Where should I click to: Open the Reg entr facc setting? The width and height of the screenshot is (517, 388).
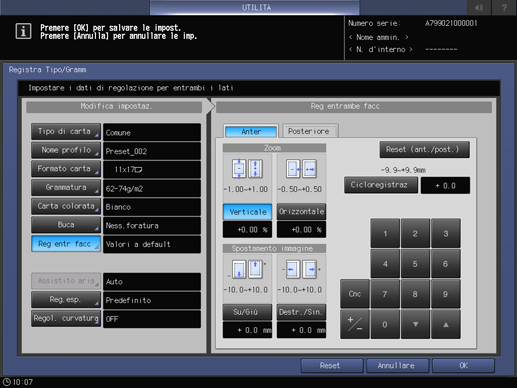pyautogui.click(x=66, y=244)
